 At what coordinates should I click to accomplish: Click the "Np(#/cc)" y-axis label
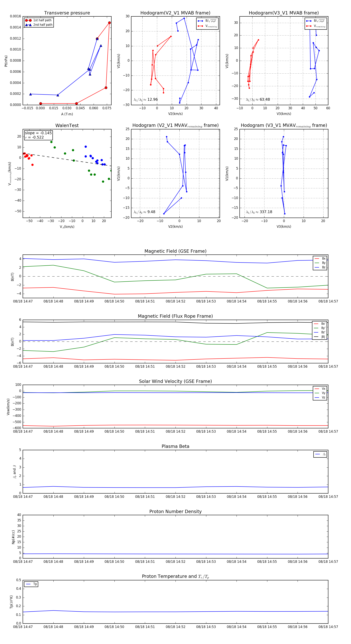(13, 537)
